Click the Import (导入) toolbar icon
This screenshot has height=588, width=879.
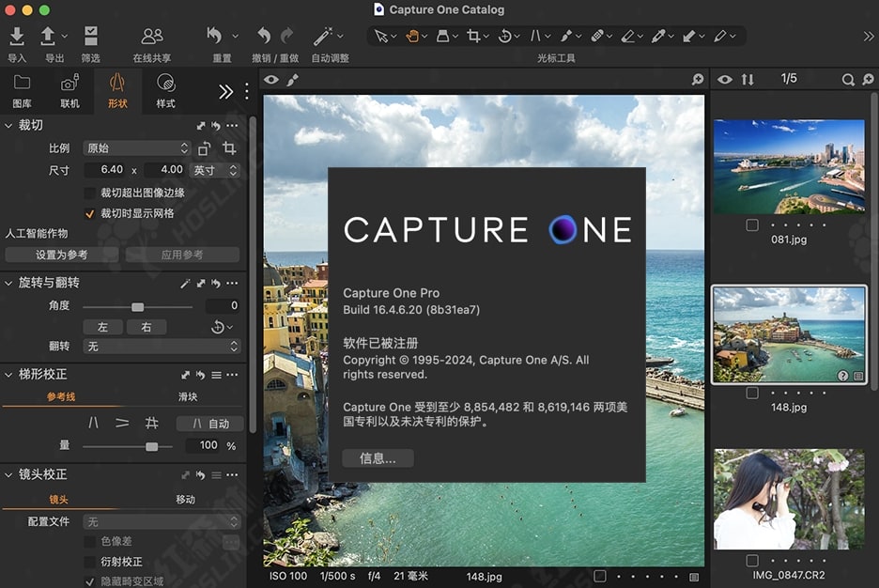(17, 37)
